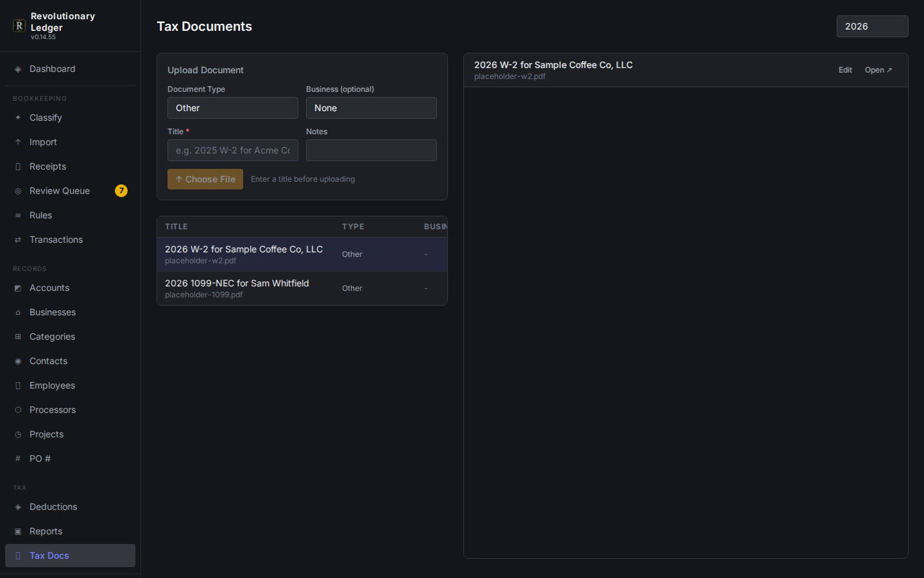924x578 pixels.
Task: Select the 2026 1099-NEC for Sam Whitfield row
Action: point(302,288)
